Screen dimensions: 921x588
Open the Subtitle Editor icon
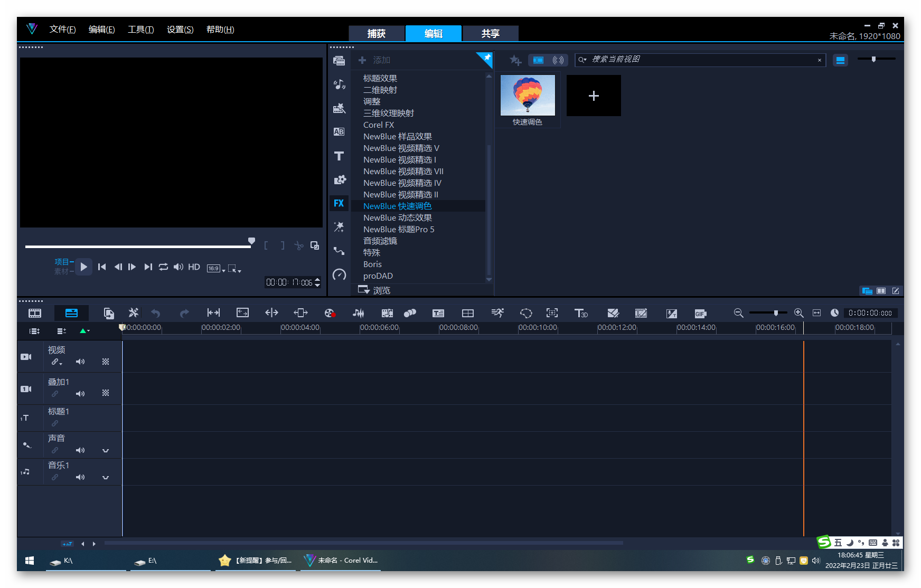pyautogui.click(x=438, y=313)
